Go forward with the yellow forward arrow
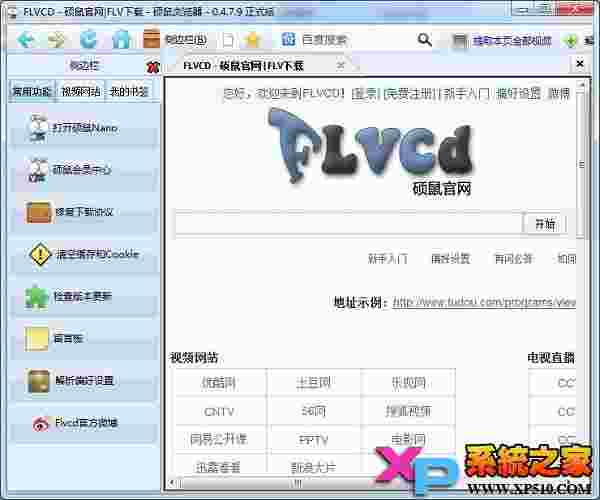 pos(57,39)
